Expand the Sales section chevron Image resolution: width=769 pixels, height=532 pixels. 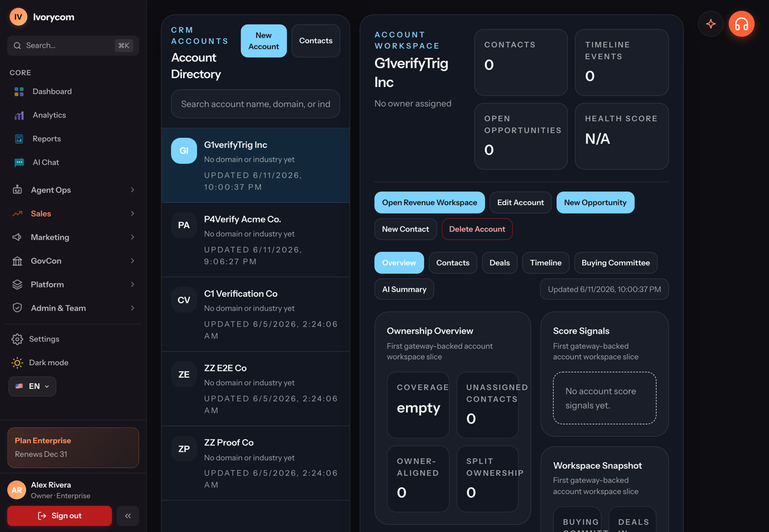pos(133,213)
